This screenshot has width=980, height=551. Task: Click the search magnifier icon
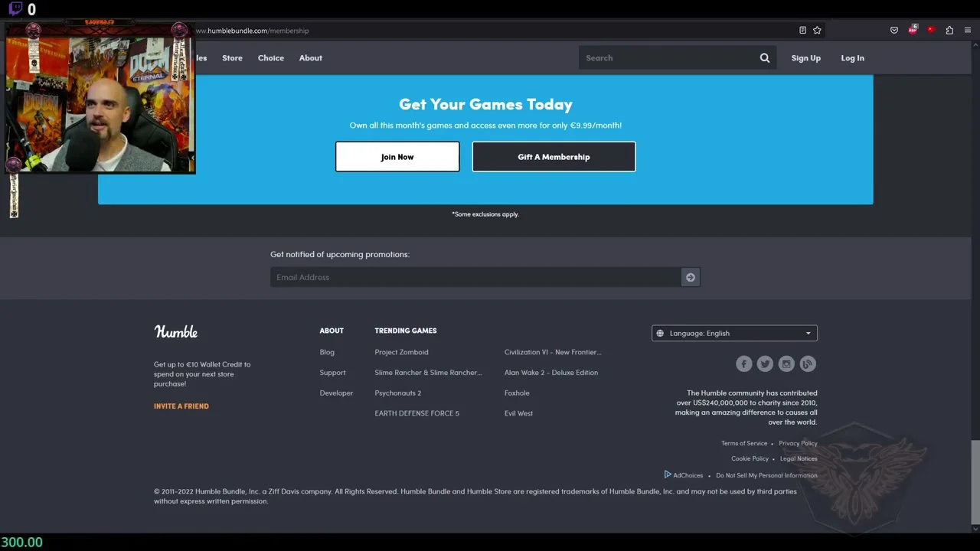pos(764,58)
